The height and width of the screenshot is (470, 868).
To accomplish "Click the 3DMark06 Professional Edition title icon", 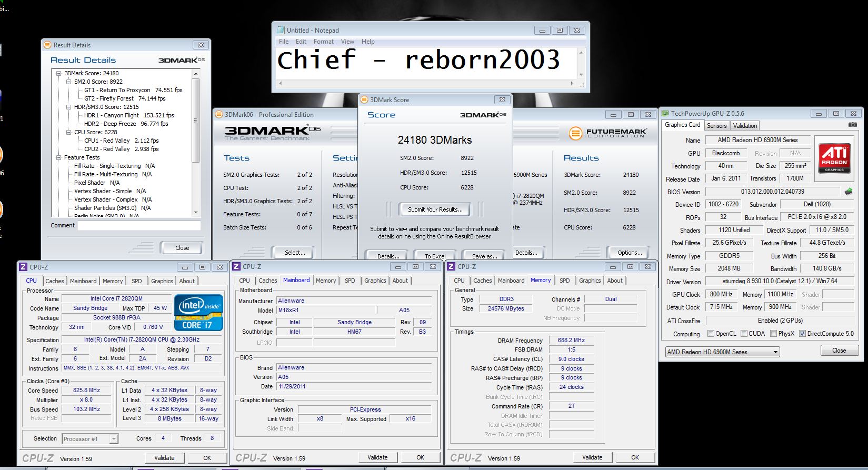I will click(218, 114).
